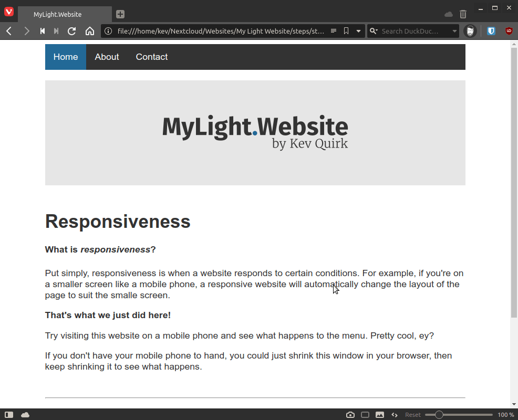This screenshot has width=518, height=420.
Task: Bookmark this page using the bookmark icon
Action: 346,31
